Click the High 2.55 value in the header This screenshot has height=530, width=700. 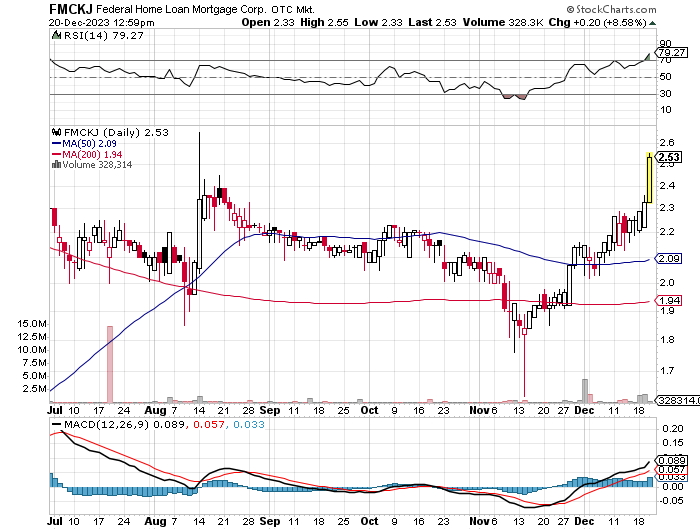324,22
